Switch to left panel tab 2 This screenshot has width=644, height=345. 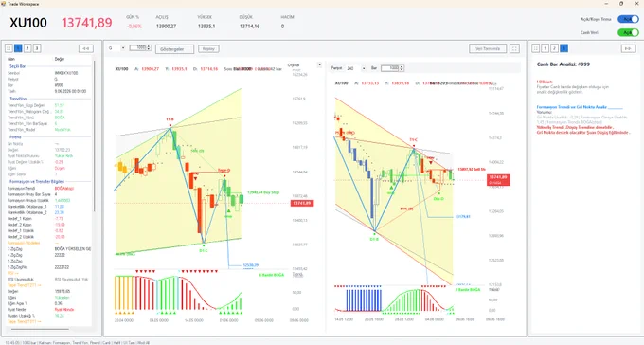click(x=27, y=48)
